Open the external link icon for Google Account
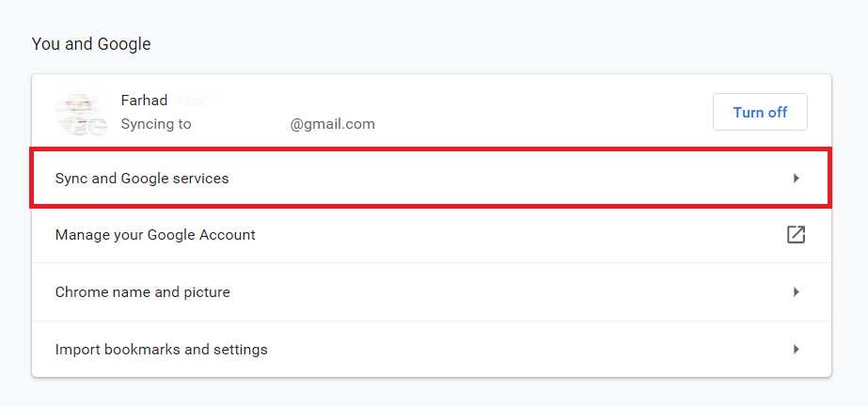The width and height of the screenshot is (868, 407). pos(796,234)
